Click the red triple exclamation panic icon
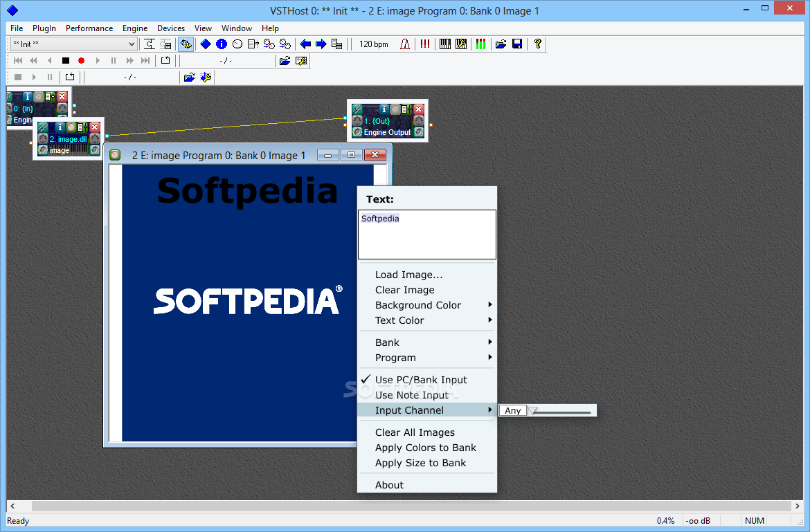 tap(424, 44)
